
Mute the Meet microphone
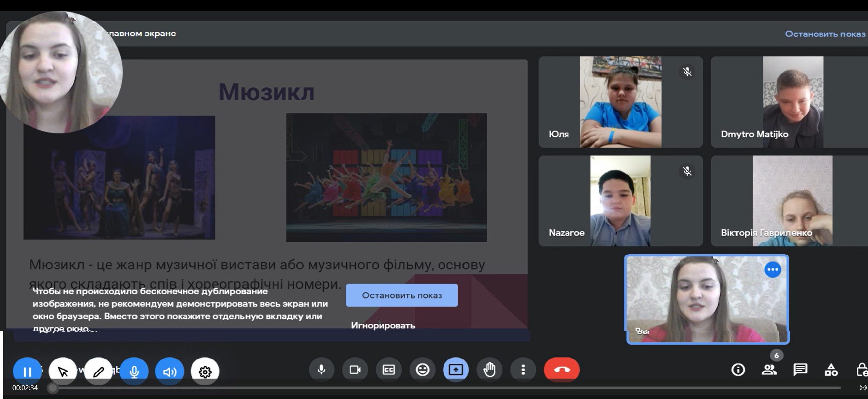click(321, 369)
